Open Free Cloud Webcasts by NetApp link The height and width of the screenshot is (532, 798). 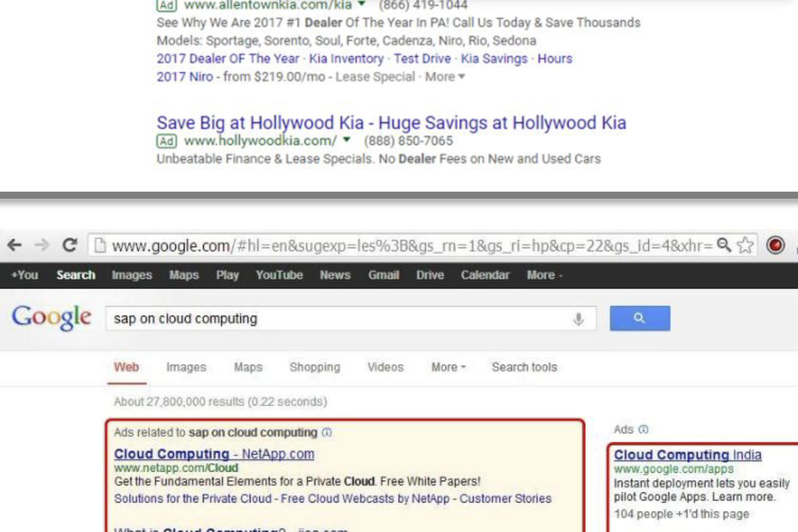[365, 499]
